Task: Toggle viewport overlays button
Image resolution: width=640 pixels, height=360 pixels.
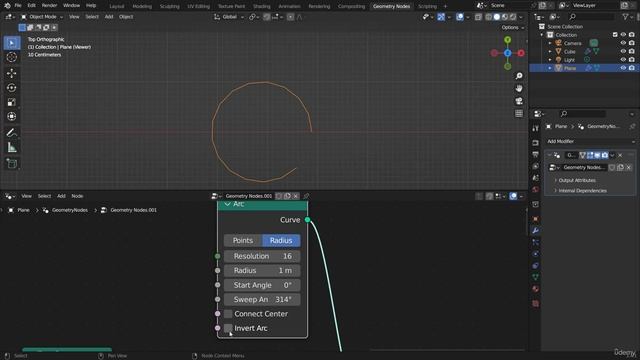Action: (x=460, y=17)
